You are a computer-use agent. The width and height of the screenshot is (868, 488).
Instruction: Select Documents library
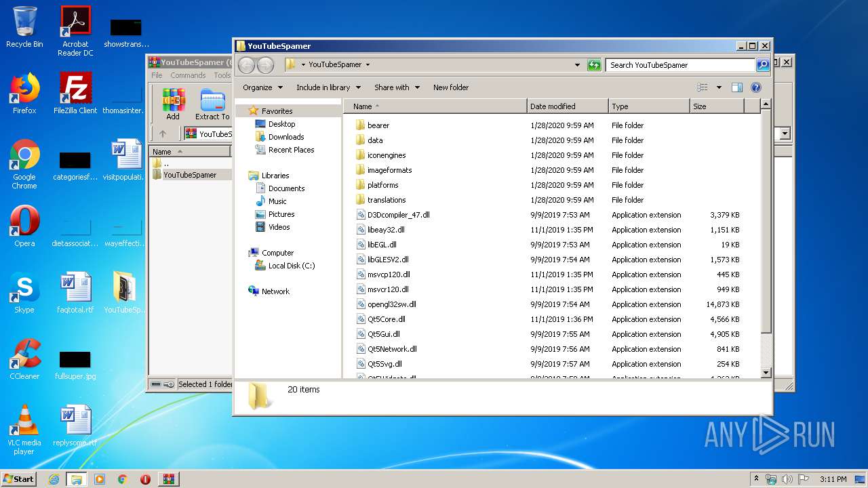coord(286,188)
